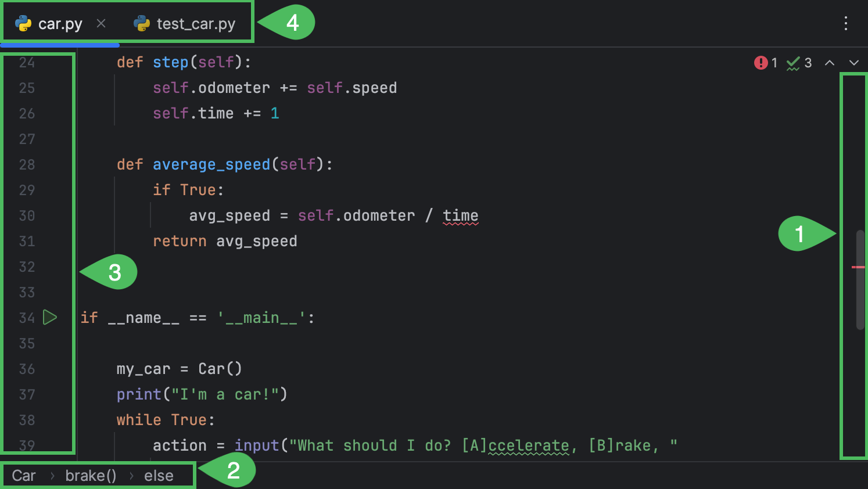Switch to the test_car.py tab
The width and height of the screenshot is (868, 489).
pyautogui.click(x=195, y=23)
